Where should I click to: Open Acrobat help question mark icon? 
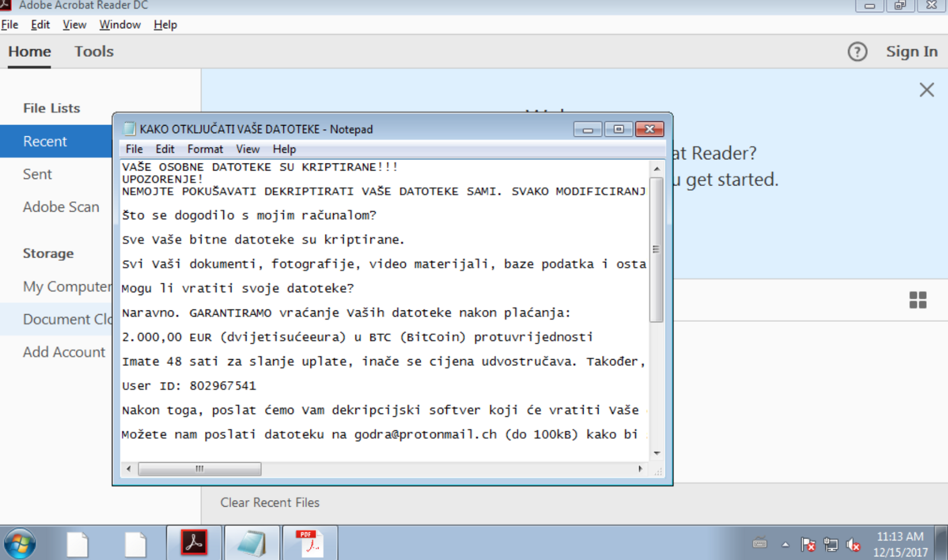857,52
